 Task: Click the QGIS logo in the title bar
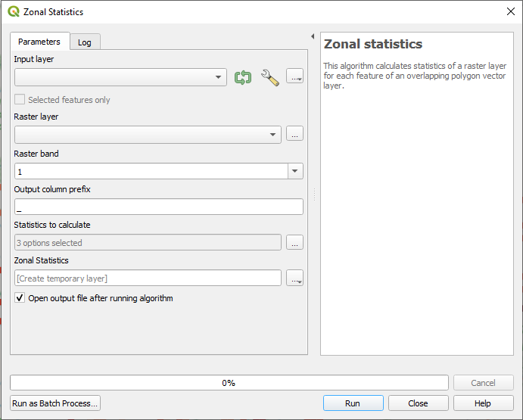click(x=14, y=11)
